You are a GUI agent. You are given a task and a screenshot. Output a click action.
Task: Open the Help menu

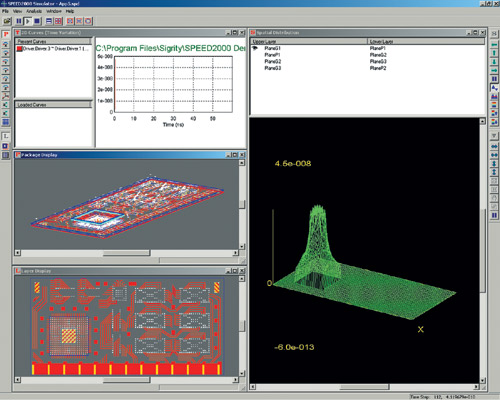pos(70,11)
